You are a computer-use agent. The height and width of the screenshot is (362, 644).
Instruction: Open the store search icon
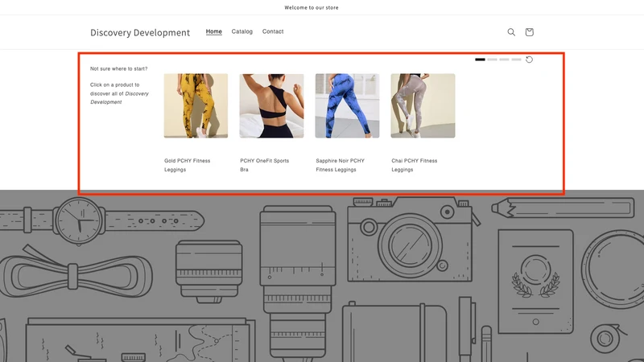[x=511, y=32]
